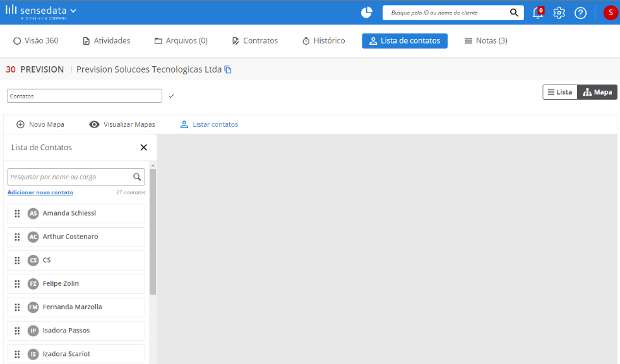
Task: Open the settings gear icon
Action: 559,13
